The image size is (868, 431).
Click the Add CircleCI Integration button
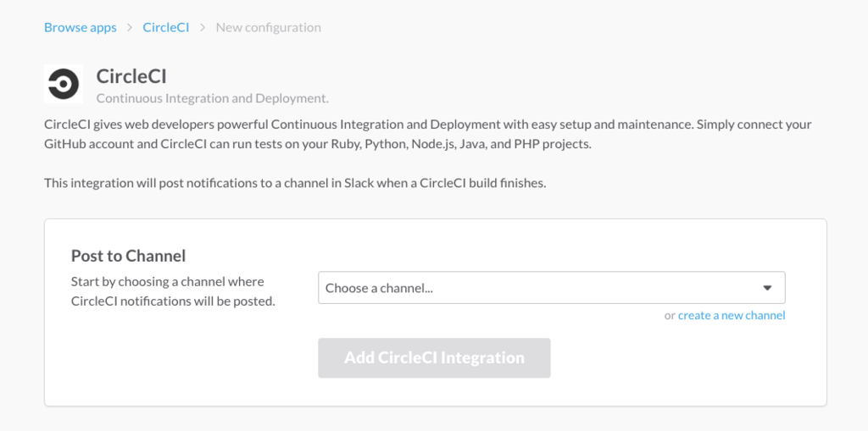coord(434,358)
